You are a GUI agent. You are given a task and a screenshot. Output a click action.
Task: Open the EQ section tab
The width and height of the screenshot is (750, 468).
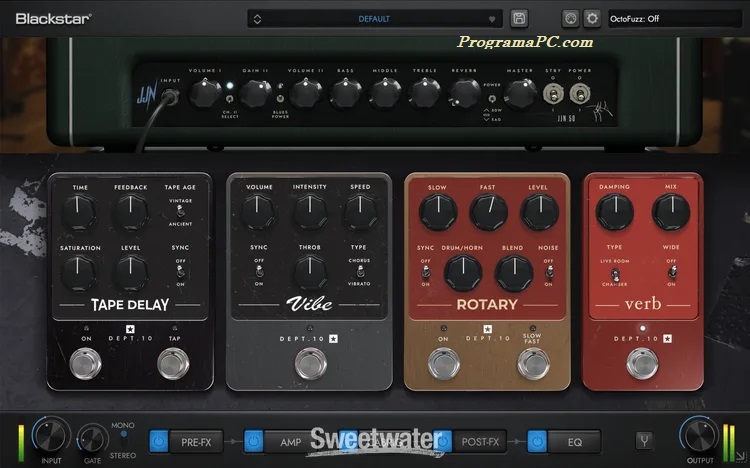(574, 442)
